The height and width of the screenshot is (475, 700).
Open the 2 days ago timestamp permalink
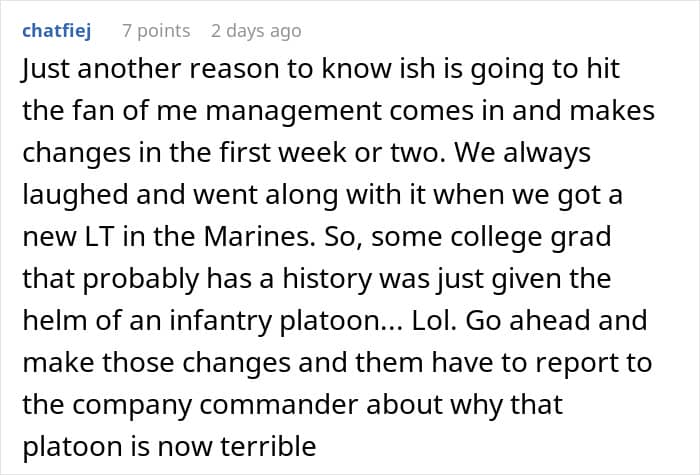coord(256,31)
